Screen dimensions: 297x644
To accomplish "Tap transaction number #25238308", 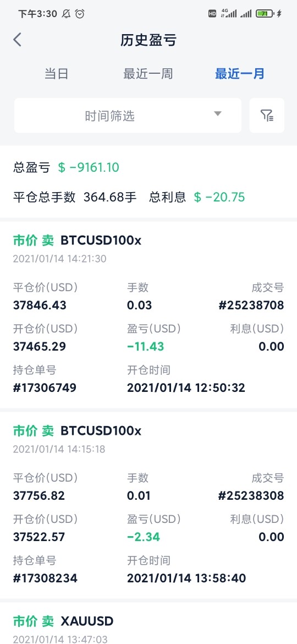I will point(251,496).
